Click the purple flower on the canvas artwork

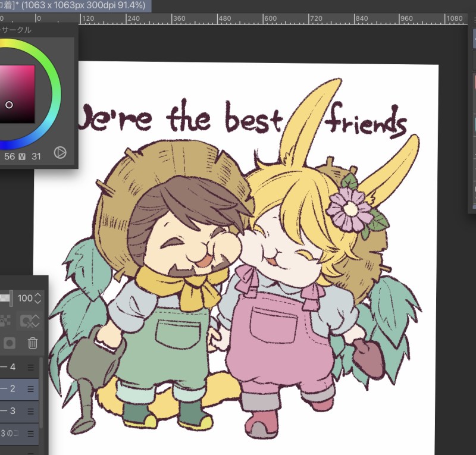coord(350,209)
